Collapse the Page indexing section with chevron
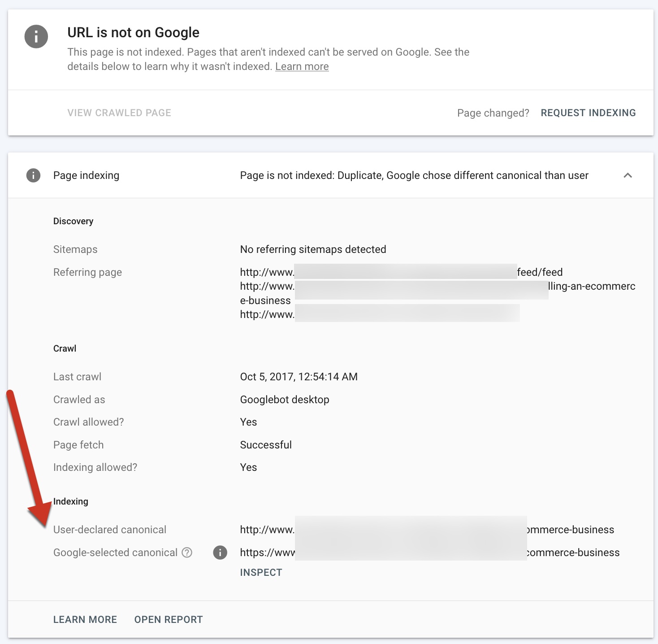 point(628,175)
